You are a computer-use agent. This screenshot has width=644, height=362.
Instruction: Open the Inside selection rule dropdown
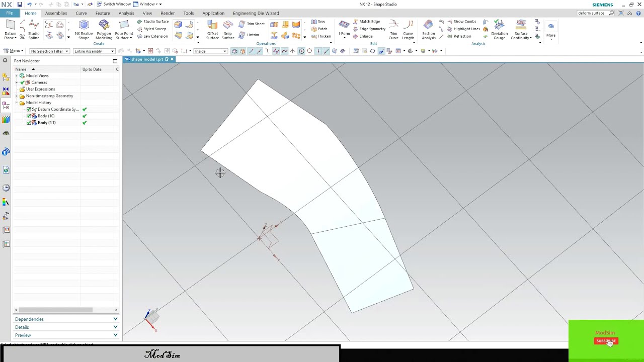tap(210, 51)
